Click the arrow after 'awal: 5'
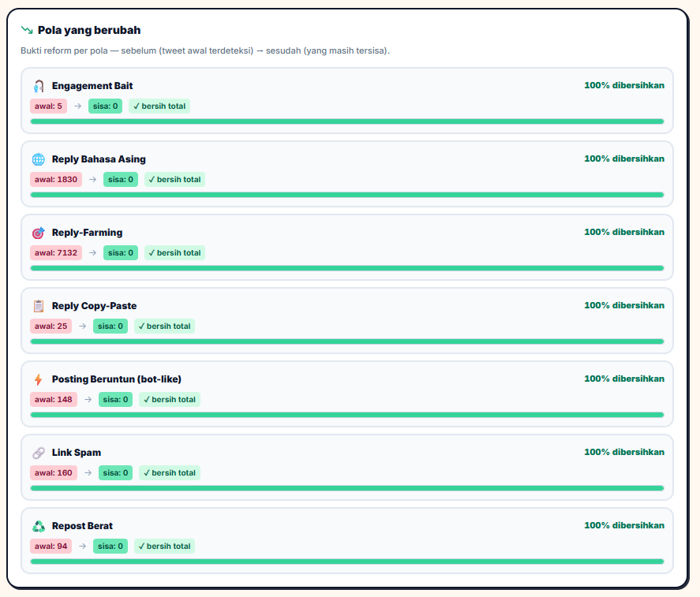 [77, 106]
